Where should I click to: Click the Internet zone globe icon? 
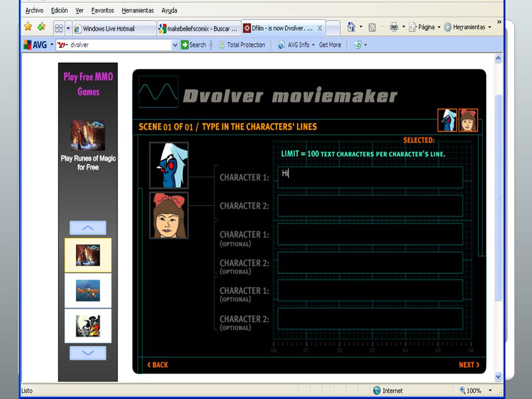(x=377, y=391)
